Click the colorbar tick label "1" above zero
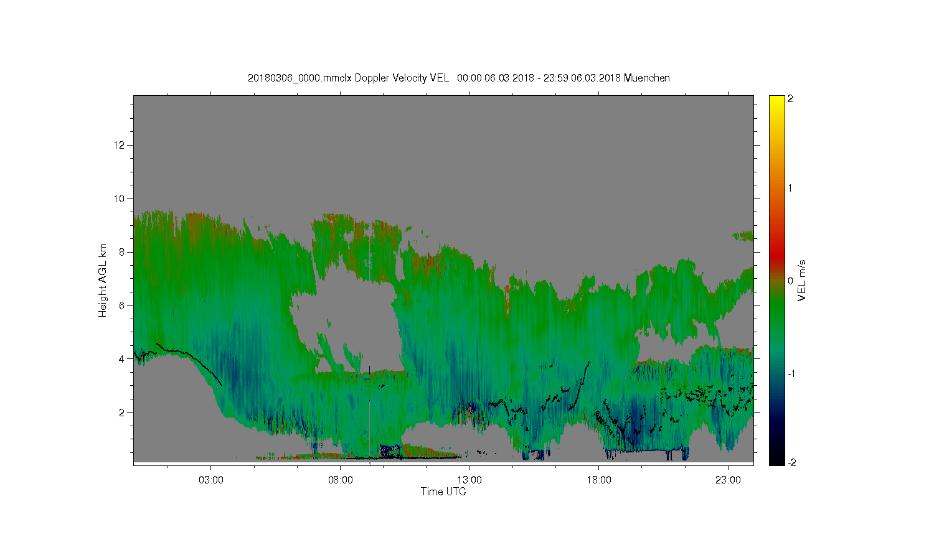This screenshot has height=560, width=934. [x=791, y=188]
